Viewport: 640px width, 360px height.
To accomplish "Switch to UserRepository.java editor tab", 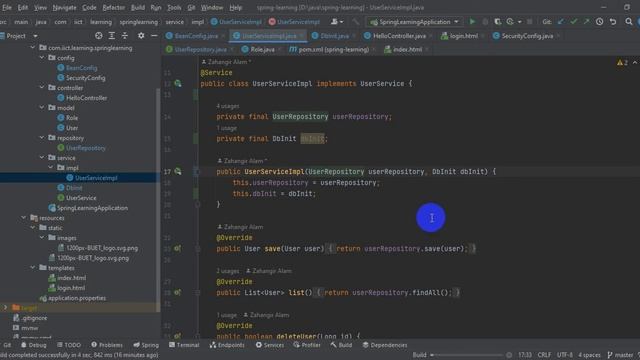I will pos(200,49).
